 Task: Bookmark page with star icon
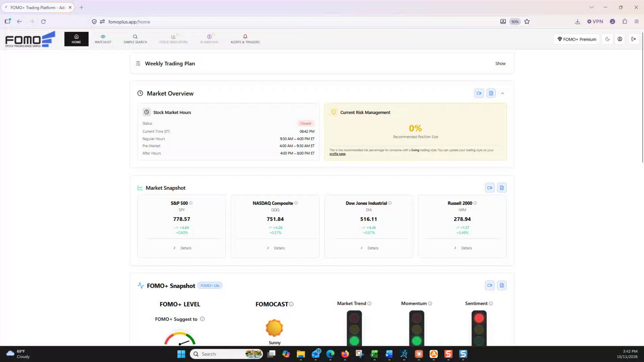point(527,22)
